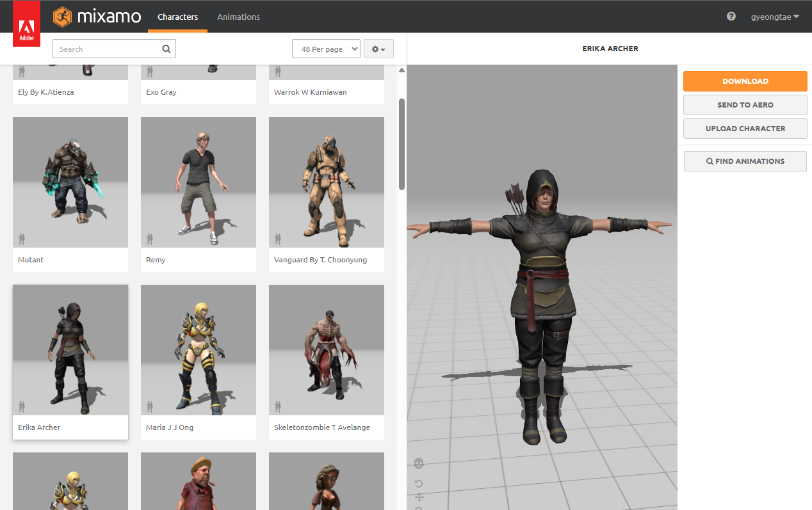Click the 'Mutant' name label
This screenshot has height=510, width=812.
tap(31, 260)
